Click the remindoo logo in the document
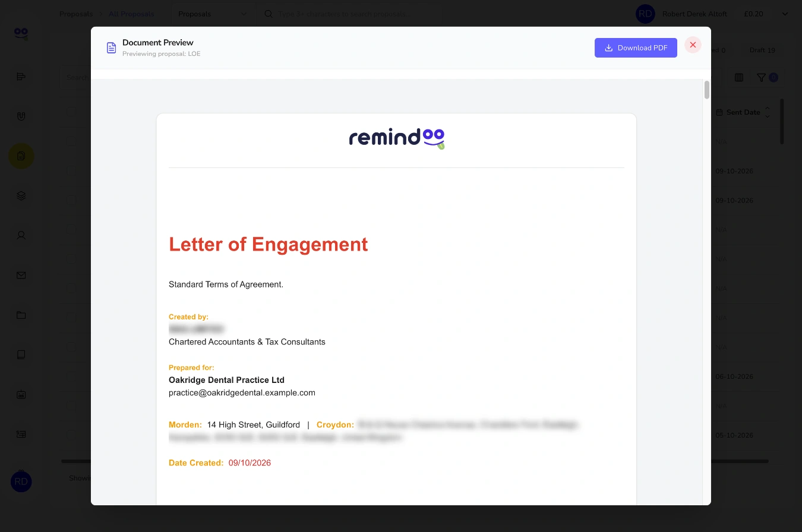The height and width of the screenshot is (532, 802). [x=396, y=138]
